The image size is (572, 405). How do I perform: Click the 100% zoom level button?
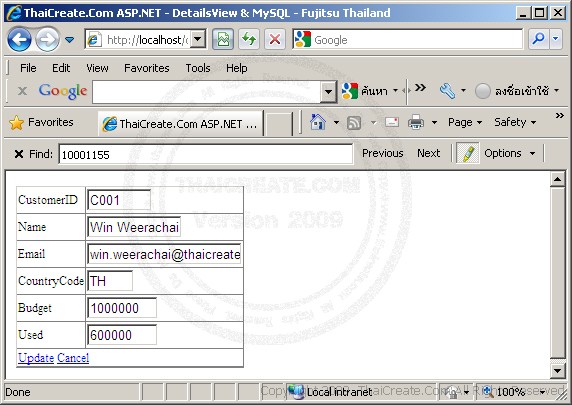[x=514, y=392]
